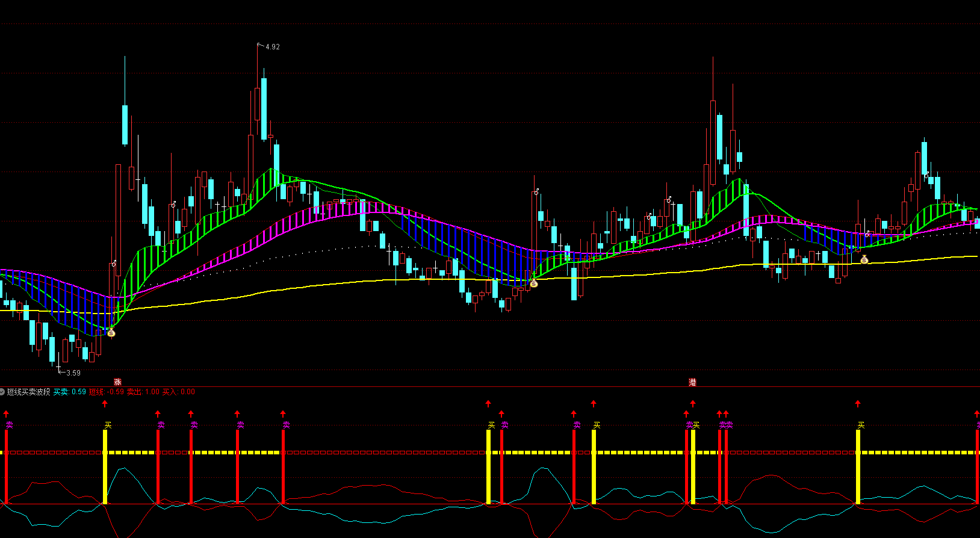Click the red 港 event marker

pyautogui.click(x=692, y=382)
